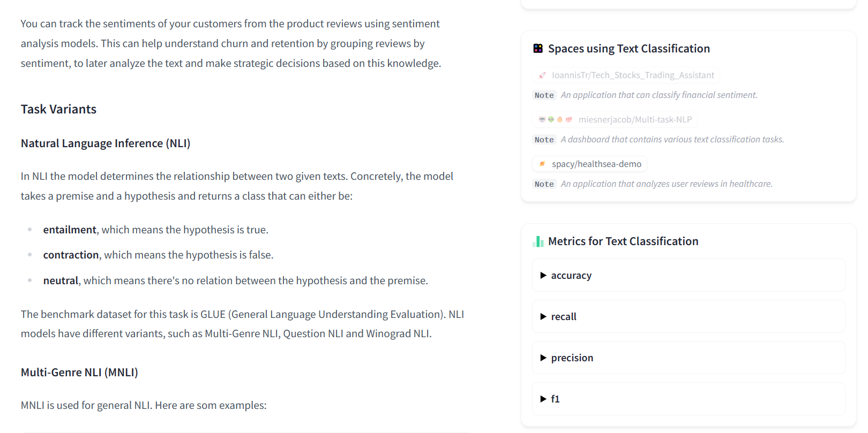This screenshot has height=433, width=868.
Task: Open the miesnerjacob/Multi-task-NLP space link
Action: click(x=635, y=120)
